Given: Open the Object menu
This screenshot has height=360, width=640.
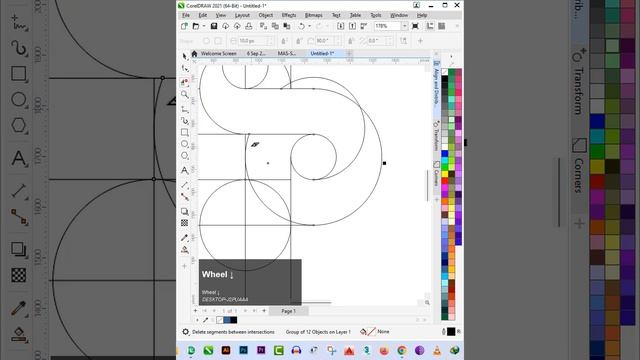Looking at the screenshot, I should (x=266, y=15).
